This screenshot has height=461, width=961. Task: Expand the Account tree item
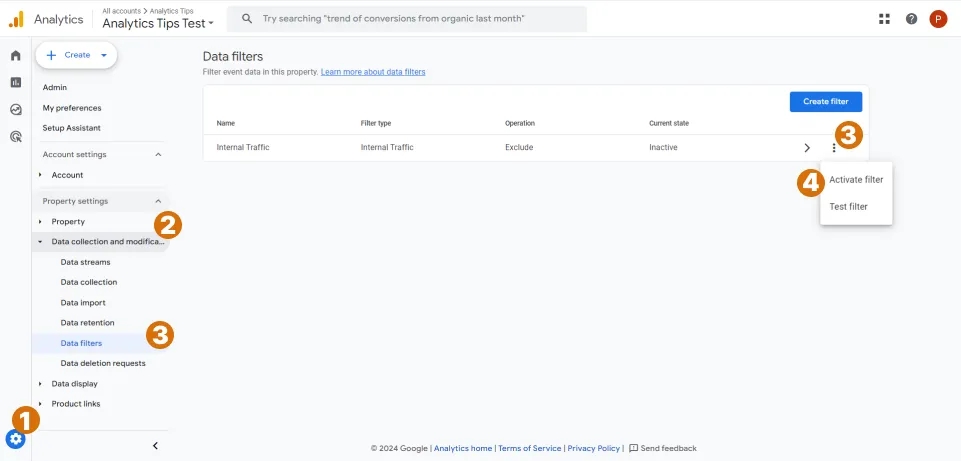40,175
